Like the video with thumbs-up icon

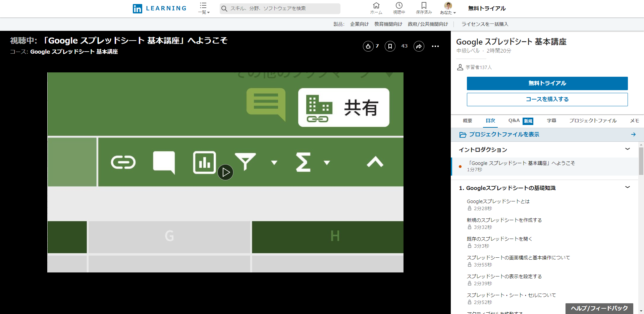368,46
